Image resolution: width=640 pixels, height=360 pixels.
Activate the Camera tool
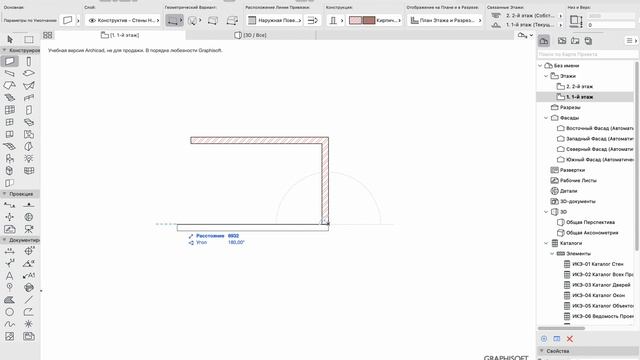coord(29,229)
